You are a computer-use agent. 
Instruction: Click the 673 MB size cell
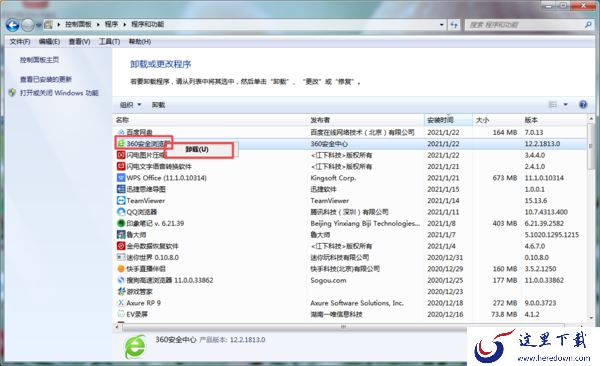(505, 178)
